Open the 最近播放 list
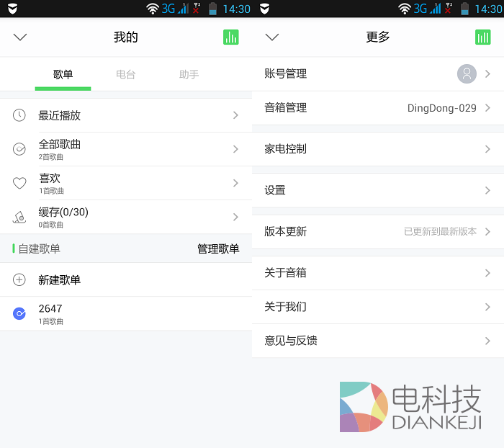This screenshot has width=504, height=448. [126, 115]
